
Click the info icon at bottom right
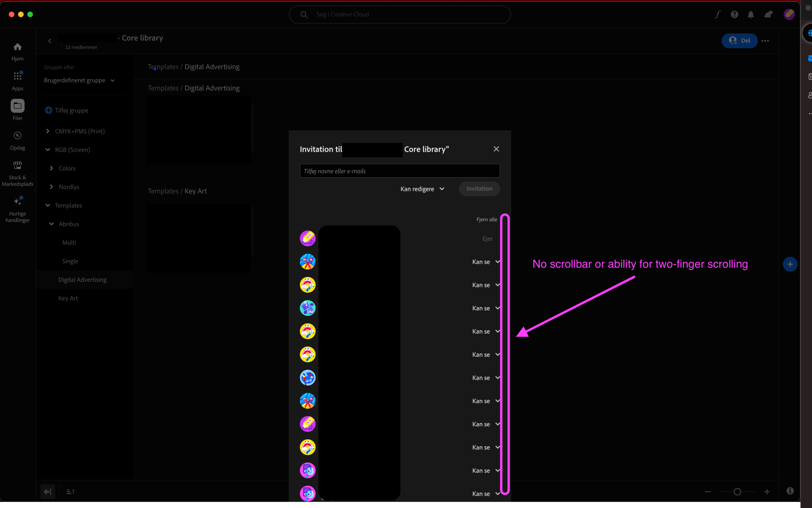[x=790, y=491]
